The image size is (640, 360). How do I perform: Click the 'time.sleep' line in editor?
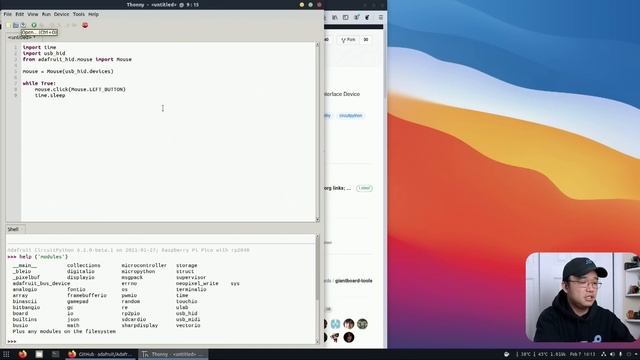50,96
